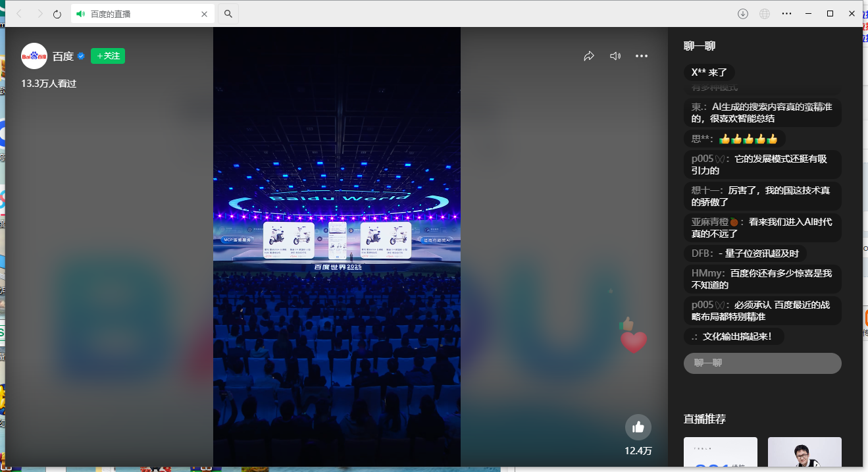The image size is (868, 472).
Task: Share the Baidu livestream
Action: coord(589,57)
